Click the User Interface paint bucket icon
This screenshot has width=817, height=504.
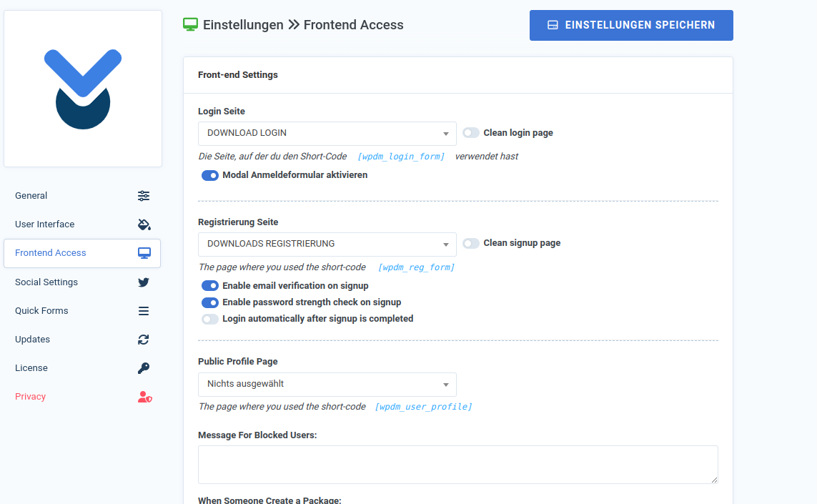[144, 224]
